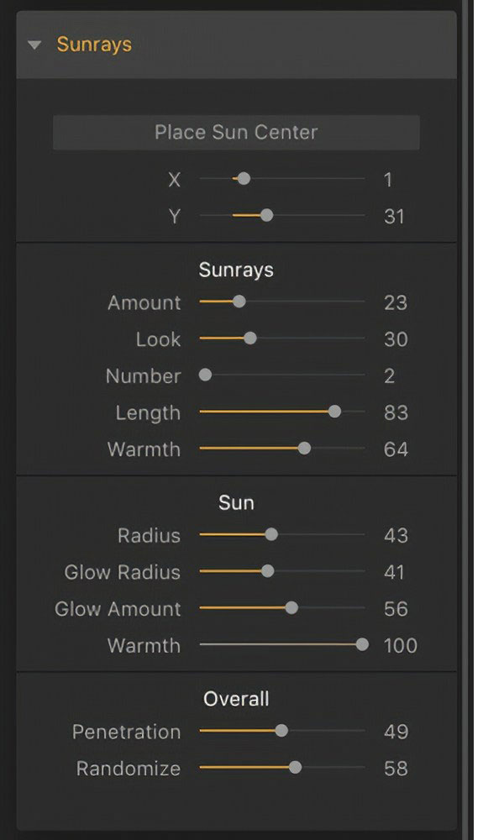Click the Randomize value field showing 58

click(396, 769)
